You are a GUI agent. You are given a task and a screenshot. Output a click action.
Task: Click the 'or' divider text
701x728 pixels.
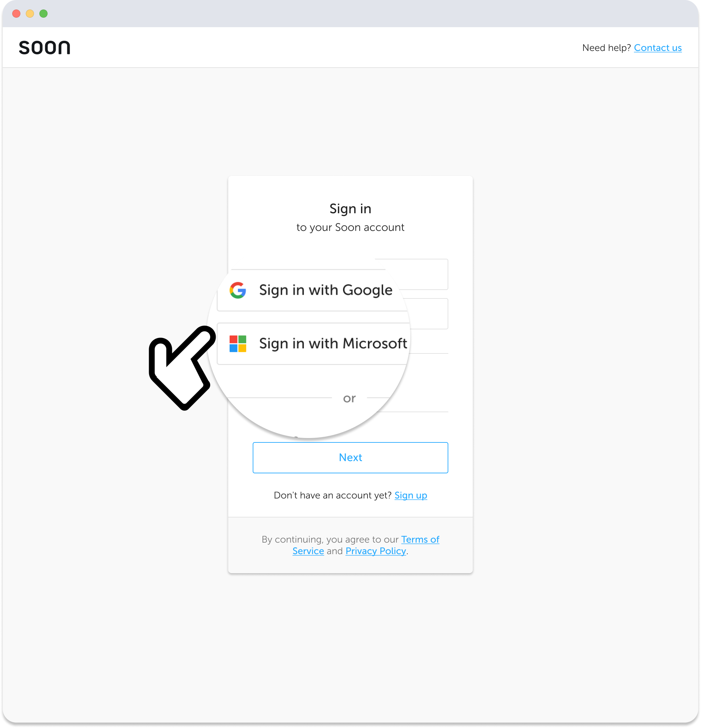point(349,399)
